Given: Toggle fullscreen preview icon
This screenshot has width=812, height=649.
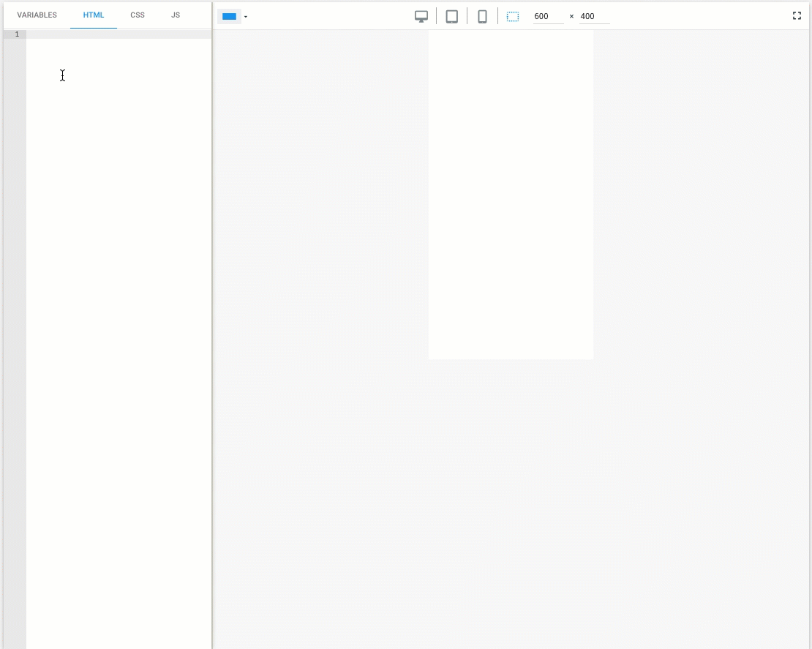Looking at the screenshot, I should 797,15.
